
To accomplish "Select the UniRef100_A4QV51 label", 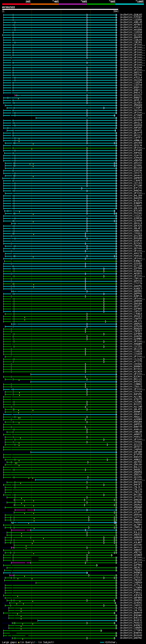I will point(131,286).
